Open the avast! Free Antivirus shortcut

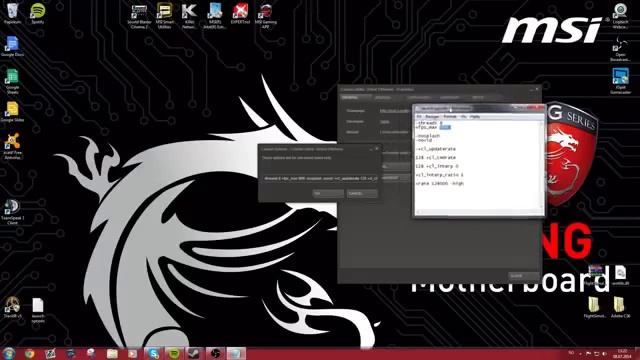(x=12, y=147)
